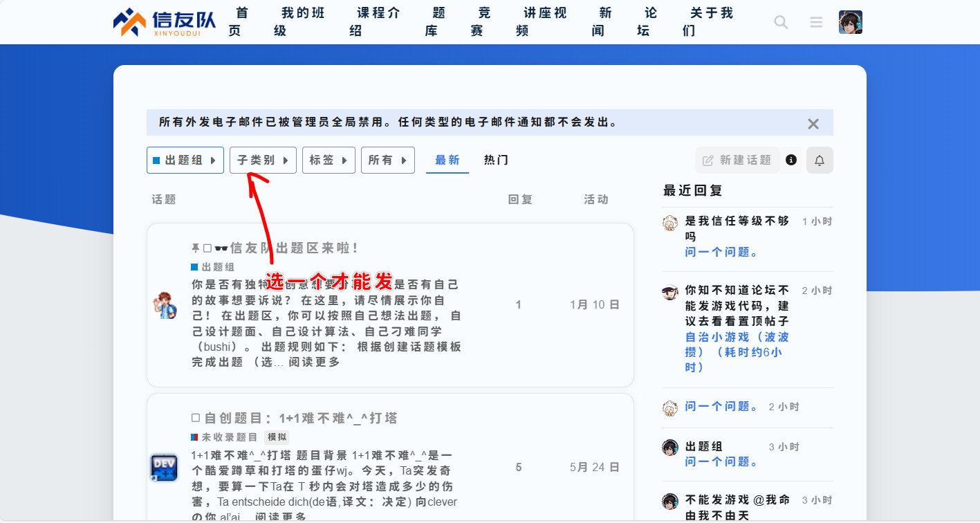This screenshot has height=523, width=980.
Task: Open 问一个问题。 link dated 2 小时
Action: click(x=722, y=407)
